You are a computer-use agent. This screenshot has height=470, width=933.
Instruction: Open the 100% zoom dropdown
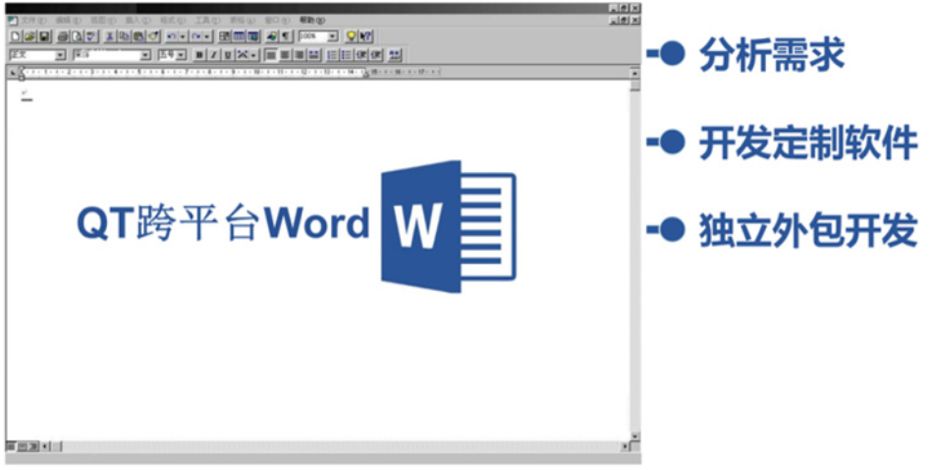click(332, 36)
